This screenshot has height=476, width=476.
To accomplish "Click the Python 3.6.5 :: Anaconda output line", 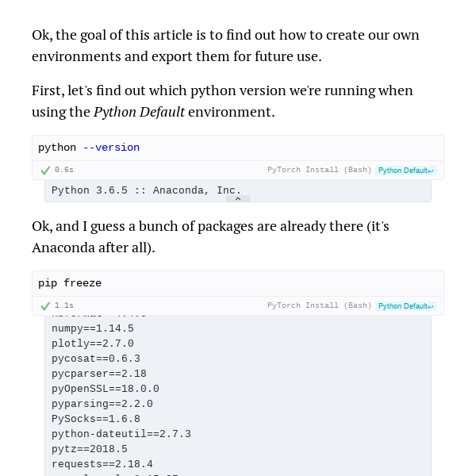I will [x=146, y=190].
